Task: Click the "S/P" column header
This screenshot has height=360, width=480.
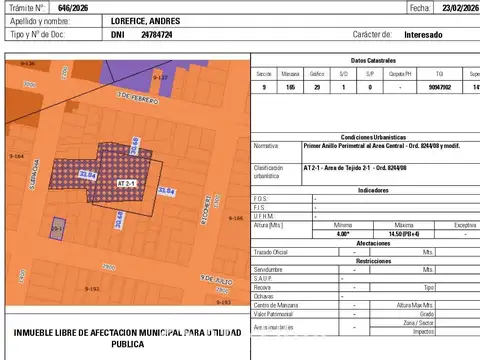Action: [370, 74]
